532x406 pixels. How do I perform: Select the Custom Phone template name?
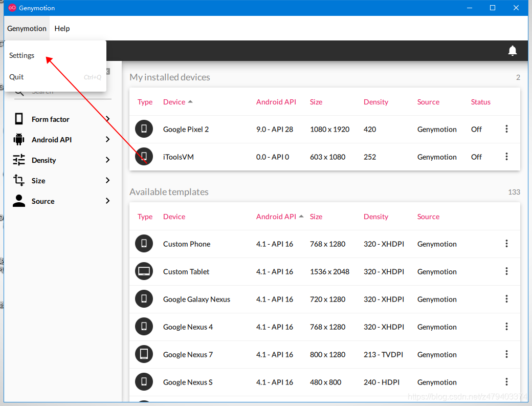187,244
